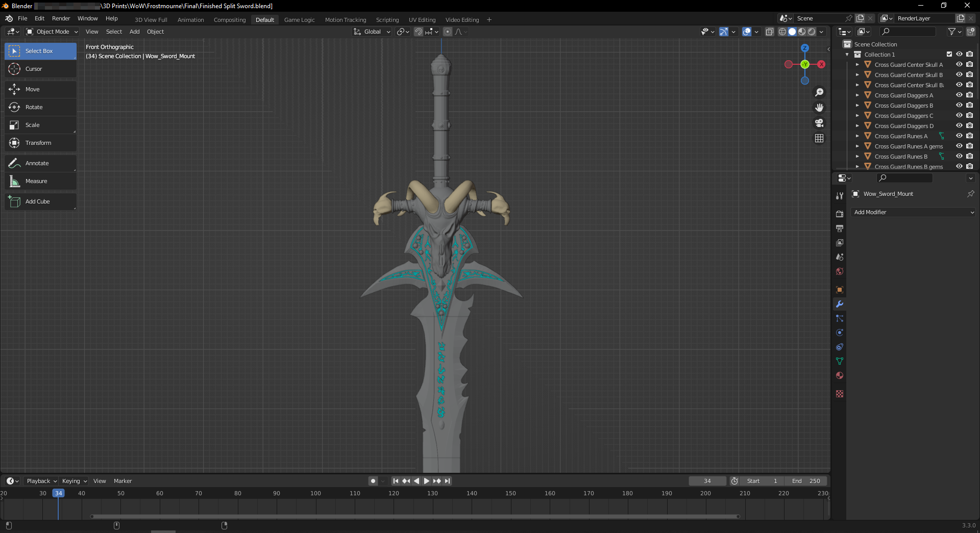Toggle visibility of Cross Guard Runes A
Viewport: 980px width, 533px height.
[959, 136]
